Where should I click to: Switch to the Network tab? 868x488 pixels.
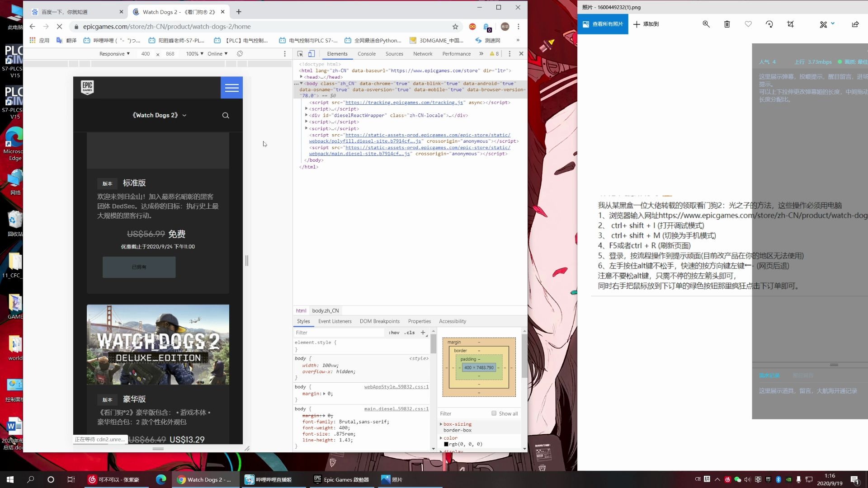[x=423, y=54]
